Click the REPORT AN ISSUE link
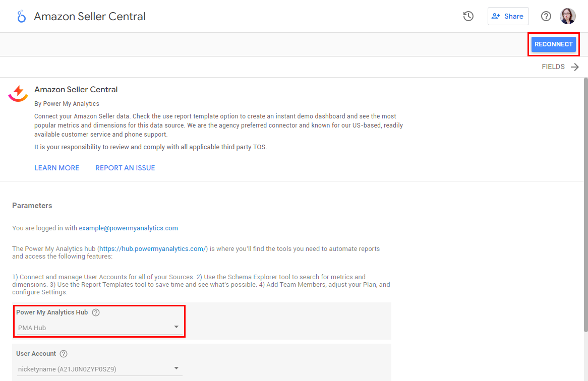588x381 pixels. pos(125,168)
